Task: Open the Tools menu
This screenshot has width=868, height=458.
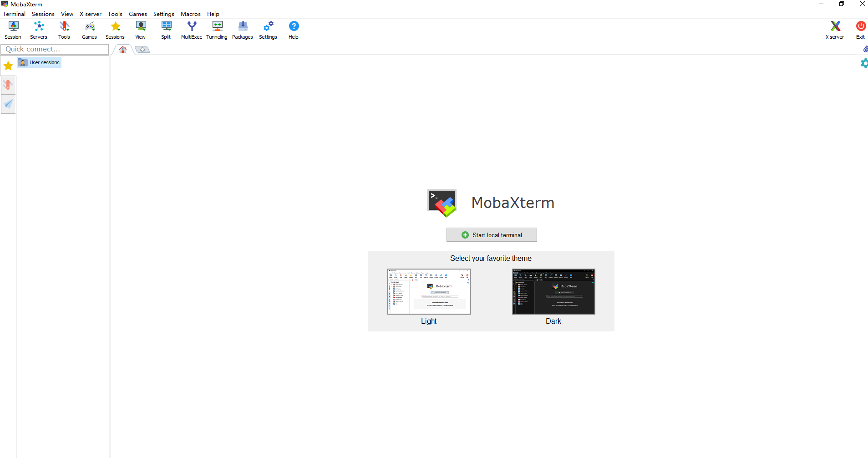Action: 115,14
